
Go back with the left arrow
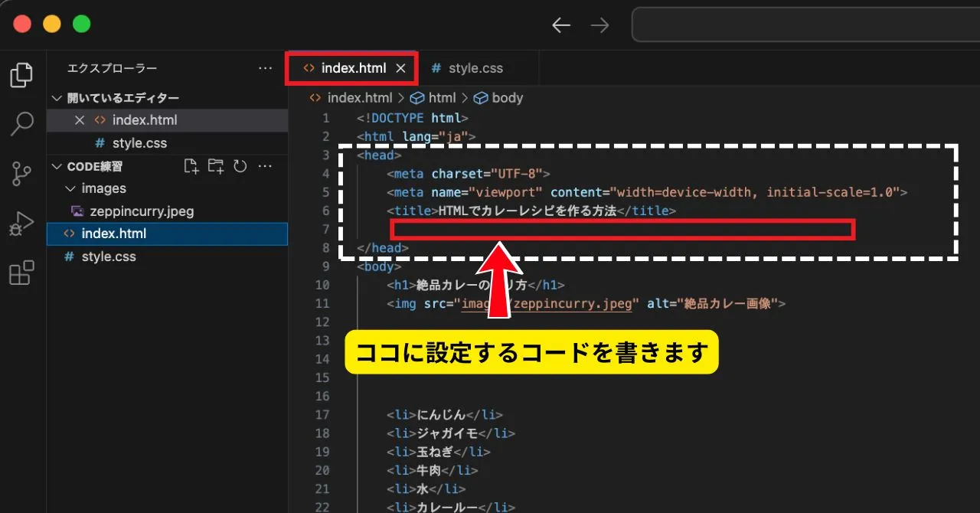point(561,25)
